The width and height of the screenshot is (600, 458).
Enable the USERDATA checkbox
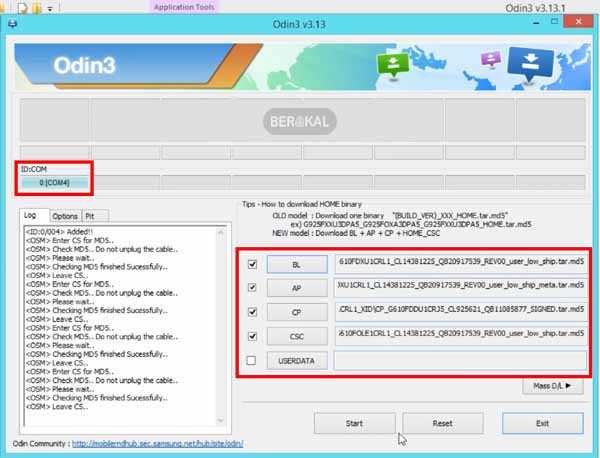tap(251, 360)
